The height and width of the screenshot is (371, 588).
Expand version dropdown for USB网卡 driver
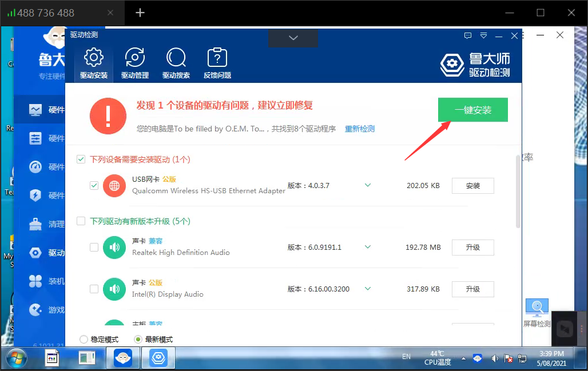(x=368, y=185)
